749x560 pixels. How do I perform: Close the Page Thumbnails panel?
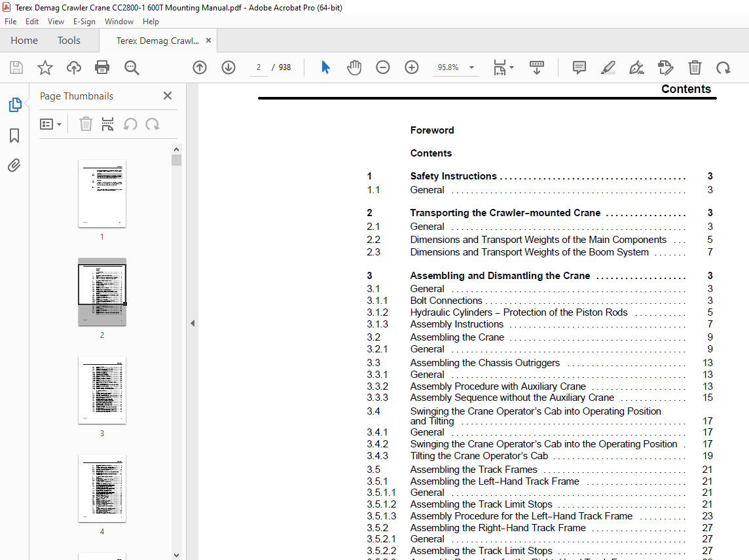(x=167, y=96)
